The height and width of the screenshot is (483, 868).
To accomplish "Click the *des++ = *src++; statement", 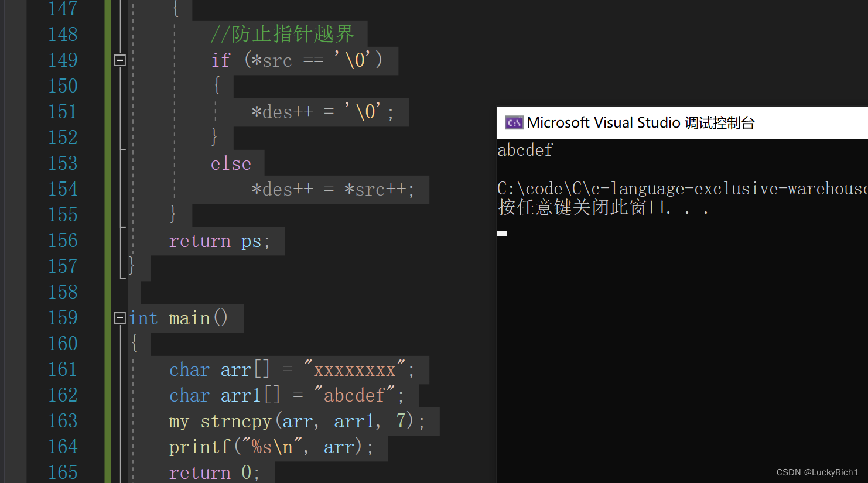I will pos(333,189).
